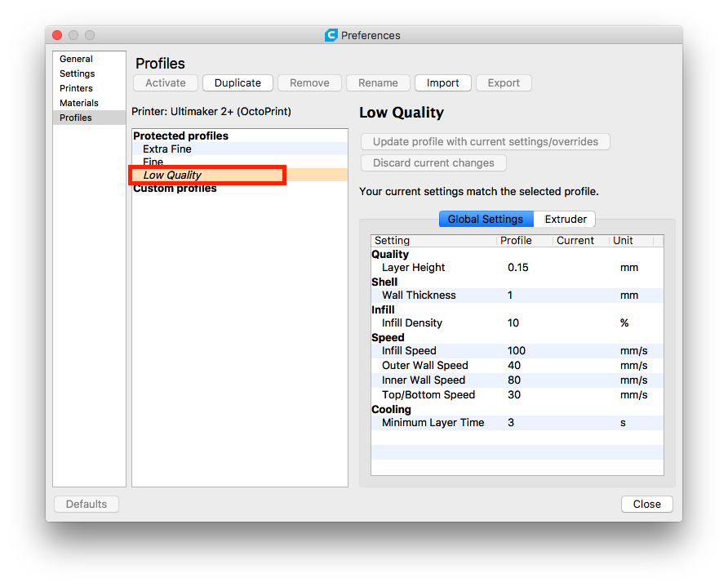Select the Low Quality profile
Viewport: 728px width, 587px height.
point(240,175)
